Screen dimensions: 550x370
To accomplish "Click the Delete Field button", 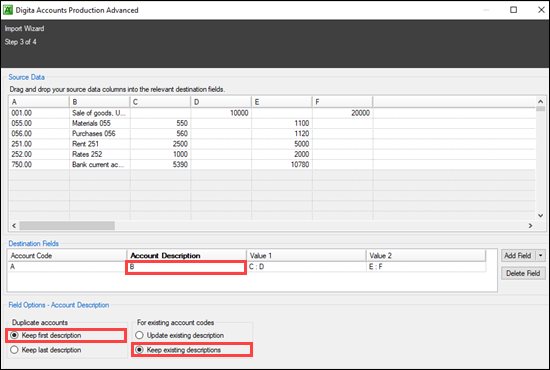I will (x=523, y=273).
